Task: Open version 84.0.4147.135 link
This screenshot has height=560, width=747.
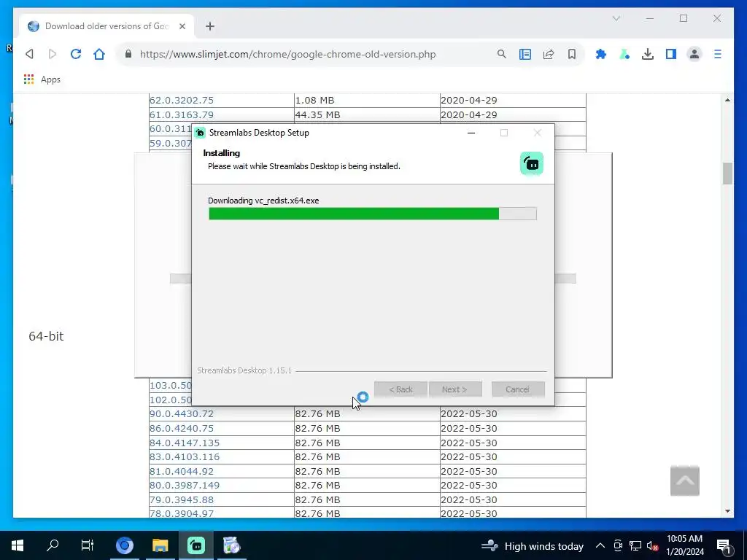Action: click(185, 443)
